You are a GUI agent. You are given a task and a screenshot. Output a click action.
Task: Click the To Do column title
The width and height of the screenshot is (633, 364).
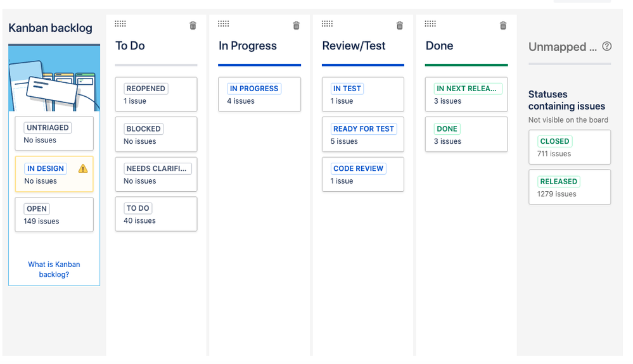[x=130, y=46]
